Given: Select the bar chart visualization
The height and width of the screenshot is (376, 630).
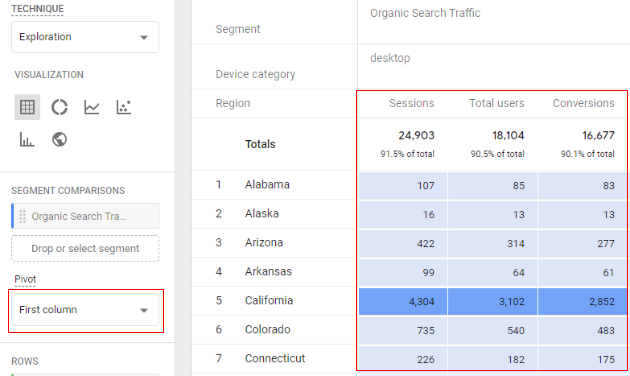Looking at the screenshot, I should click(27, 139).
